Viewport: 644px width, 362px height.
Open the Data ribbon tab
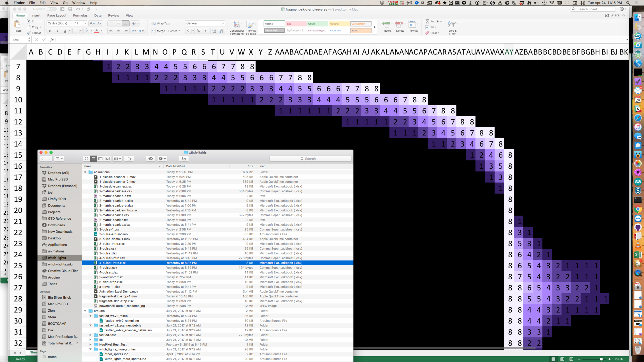98,15
